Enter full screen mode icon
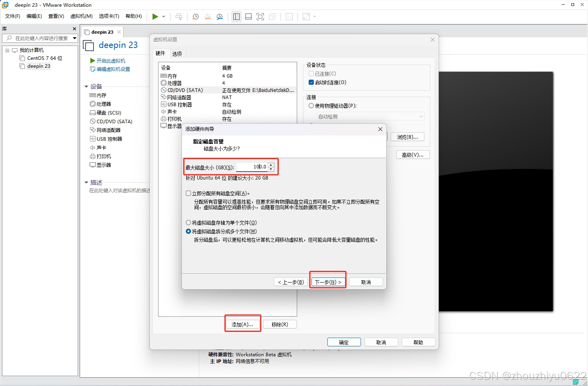 click(260, 17)
